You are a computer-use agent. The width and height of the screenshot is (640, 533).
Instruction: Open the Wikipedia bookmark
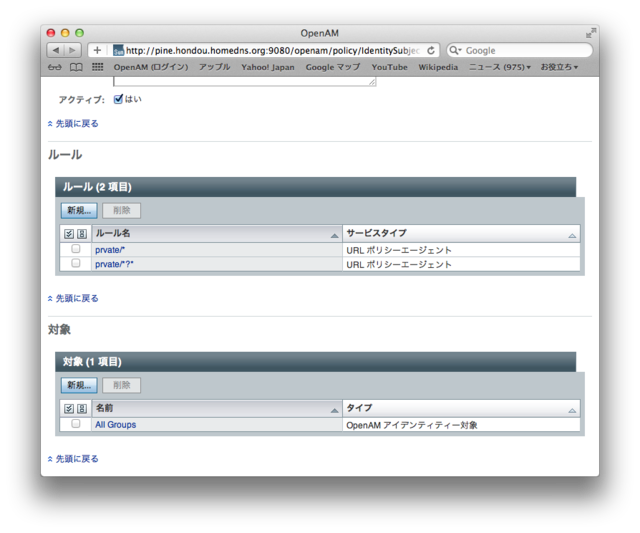[x=437, y=67]
